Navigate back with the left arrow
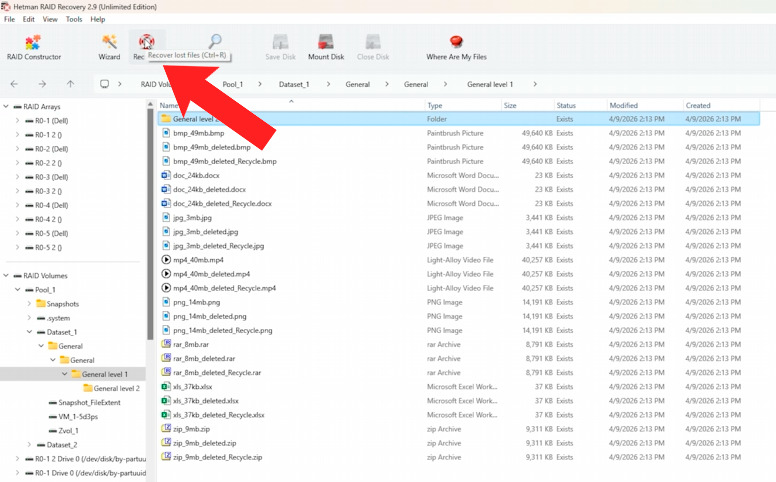The image size is (776, 482). pyautogui.click(x=14, y=84)
